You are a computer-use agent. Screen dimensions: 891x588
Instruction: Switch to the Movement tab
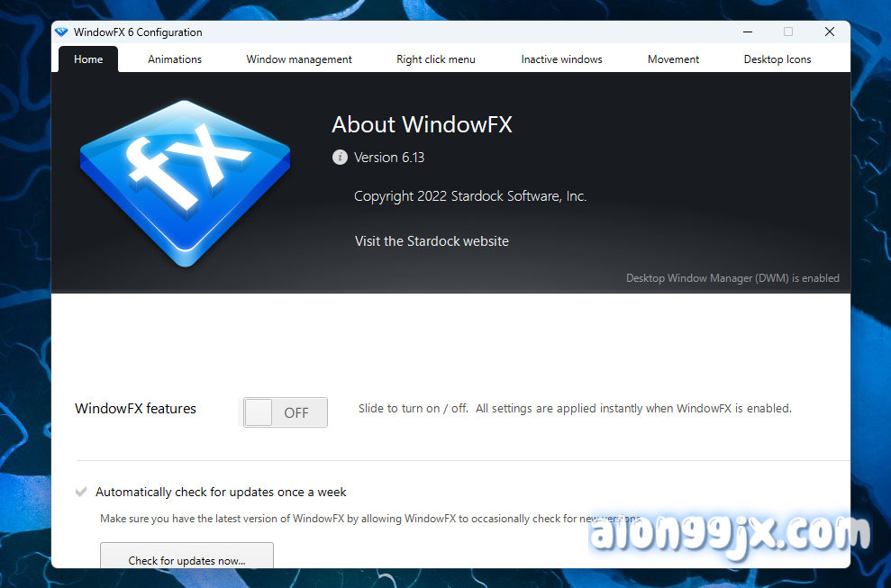pyautogui.click(x=673, y=59)
